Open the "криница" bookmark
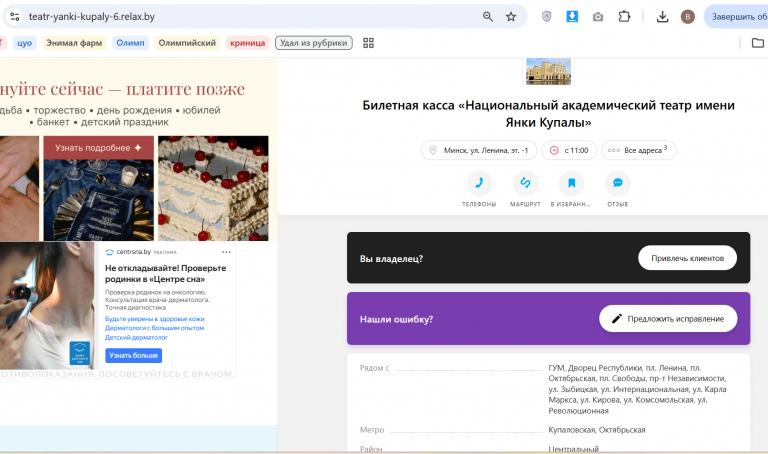The image size is (768, 454). [247, 43]
